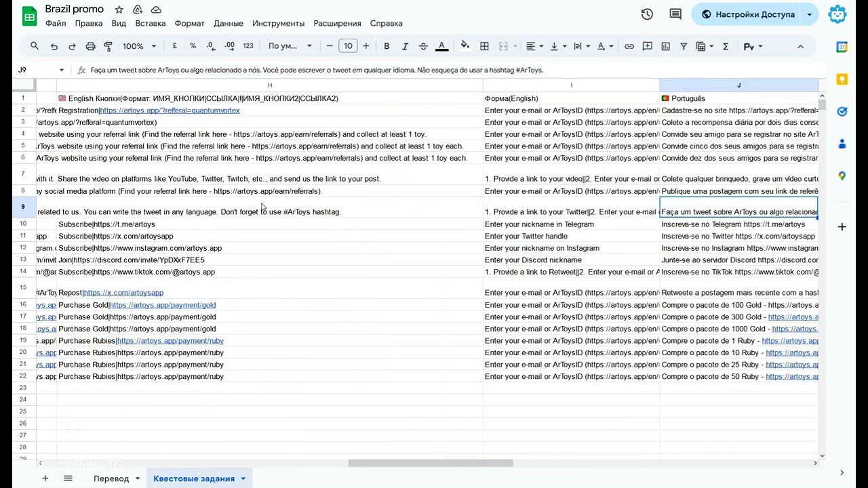Open the payment/ruby link in row 19

click(x=170, y=341)
